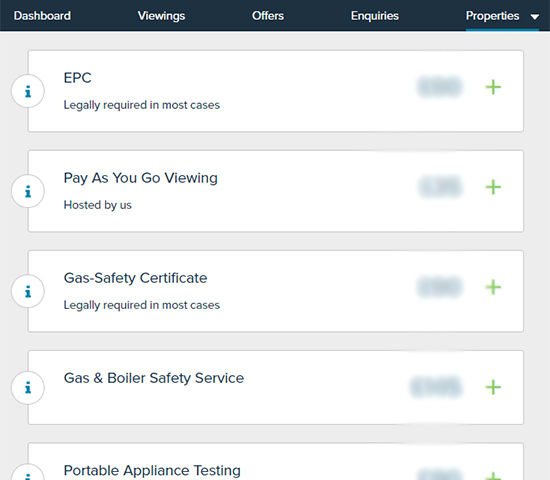This screenshot has width=550, height=480.
Task: Add Gas & Boiler Safety Service
Action: 493,387
